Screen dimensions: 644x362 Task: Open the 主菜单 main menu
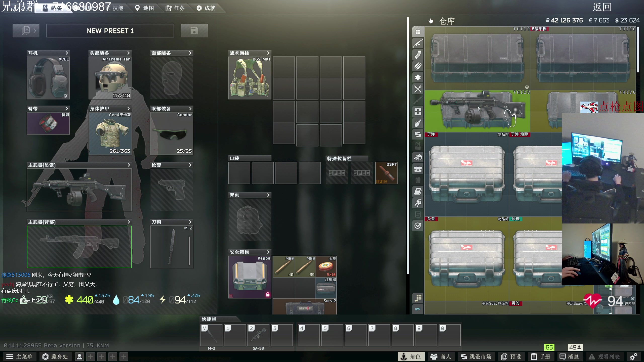click(x=19, y=356)
